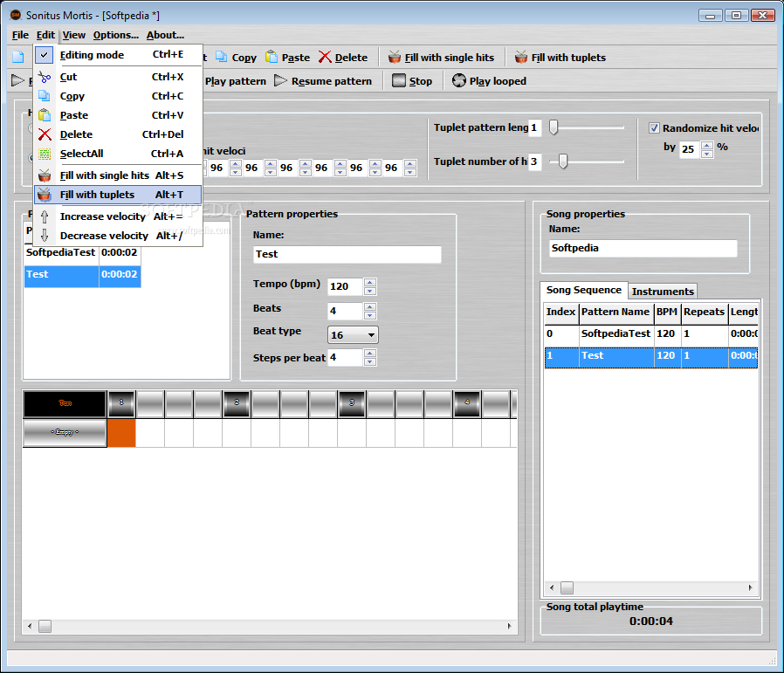This screenshot has width=784, height=673.
Task: Select Test row in pattern list
Action: [x=82, y=276]
